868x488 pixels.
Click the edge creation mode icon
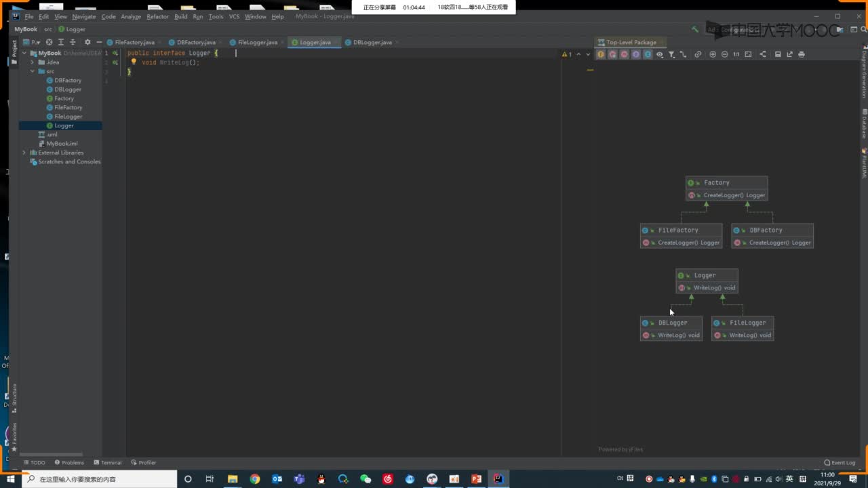683,54
